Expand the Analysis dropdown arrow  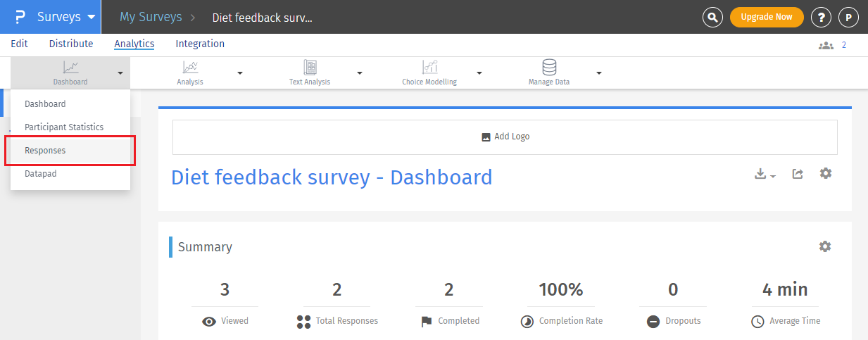240,73
